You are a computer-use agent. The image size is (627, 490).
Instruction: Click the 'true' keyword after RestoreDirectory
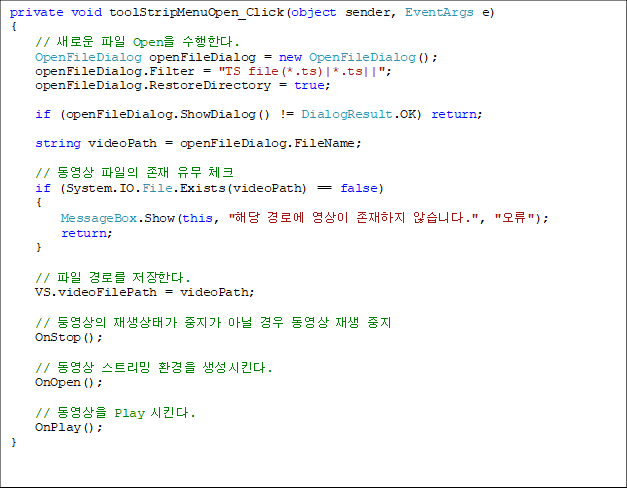(309, 86)
